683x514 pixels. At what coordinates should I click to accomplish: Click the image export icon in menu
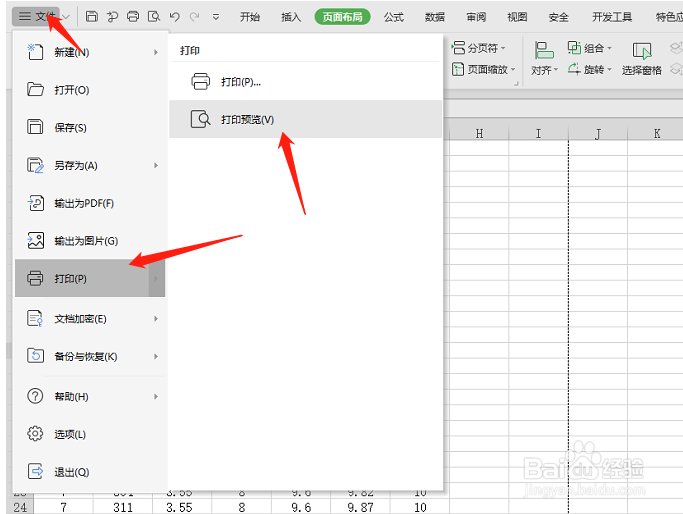tap(35, 240)
